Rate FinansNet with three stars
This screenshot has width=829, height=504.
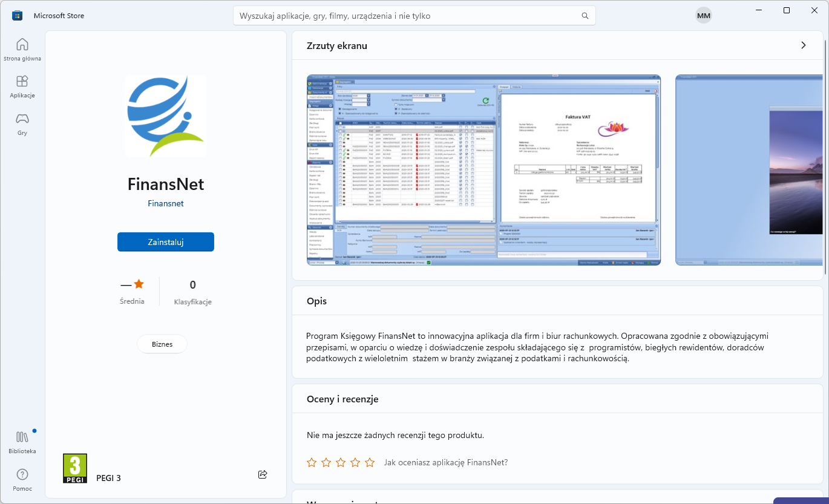341,463
